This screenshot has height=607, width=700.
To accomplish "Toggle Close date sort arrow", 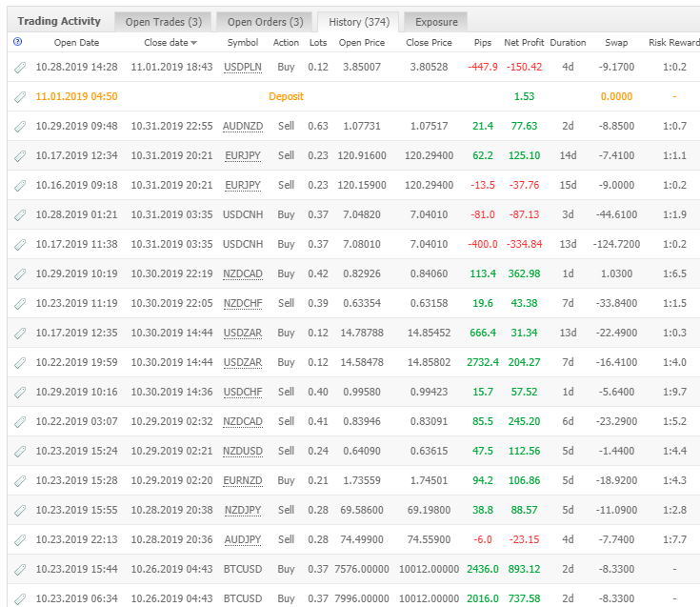I will [x=193, y=43].
